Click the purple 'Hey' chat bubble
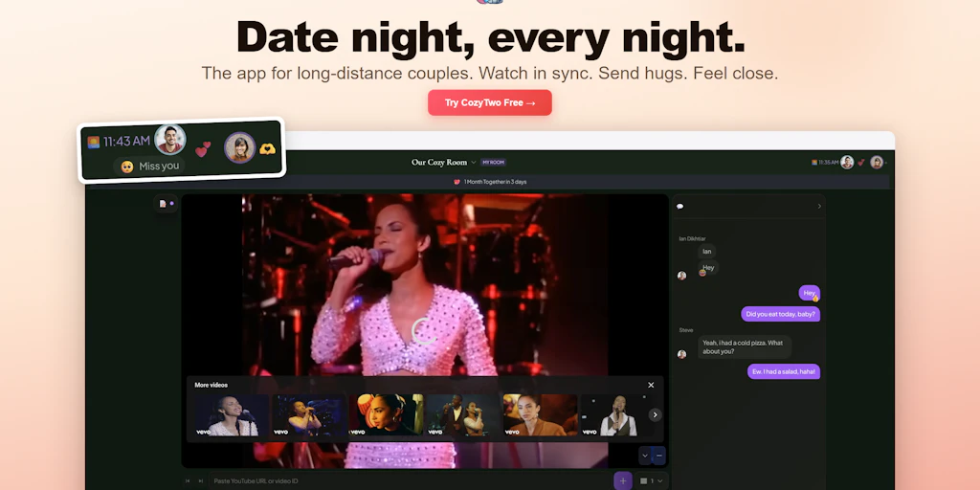 pos(810,293)
